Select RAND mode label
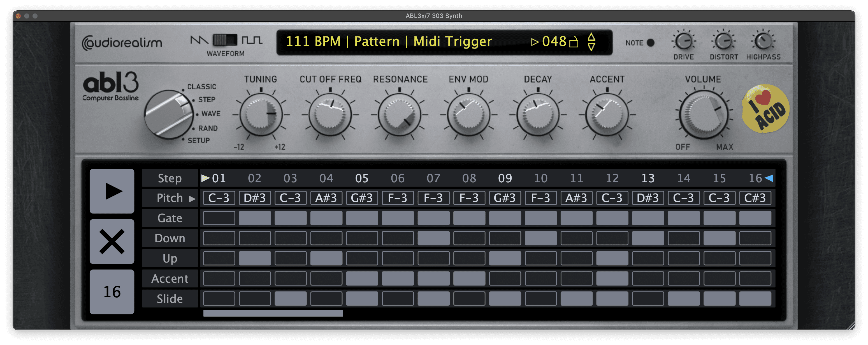868x345 pixels. click(x=208, y=128)
